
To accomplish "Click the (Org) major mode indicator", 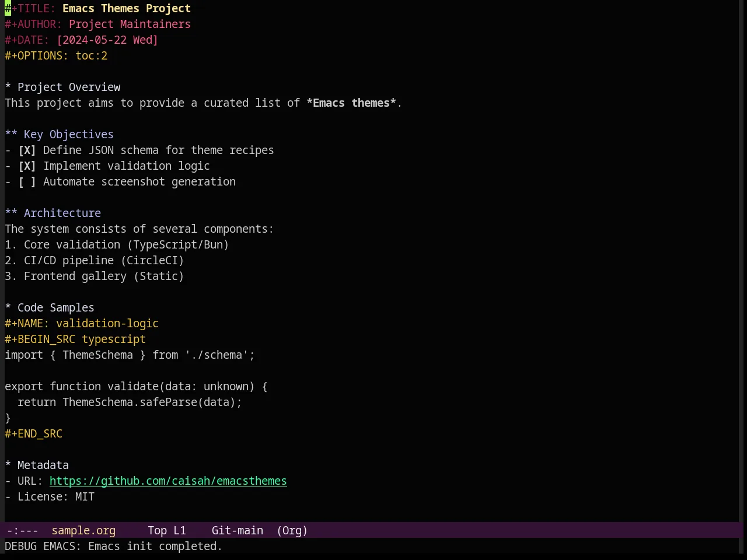I will [292, 530].
